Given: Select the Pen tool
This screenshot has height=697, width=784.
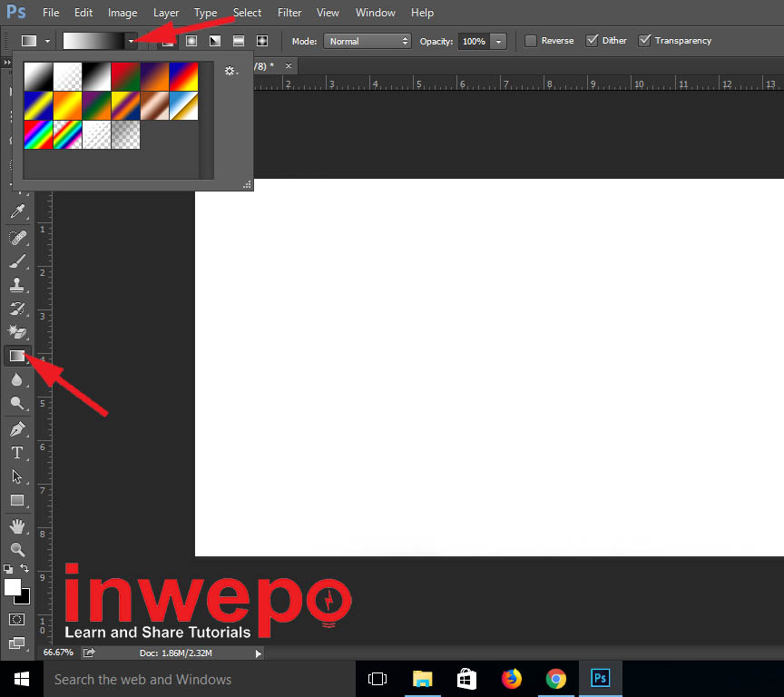Looking at the screenshot, I should (16, 429).
